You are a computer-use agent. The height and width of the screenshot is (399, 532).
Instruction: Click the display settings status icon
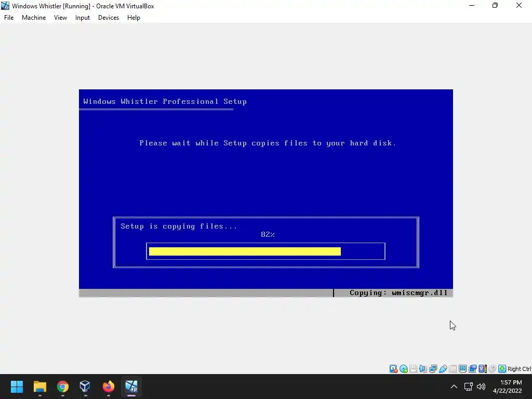coord(462,369)
